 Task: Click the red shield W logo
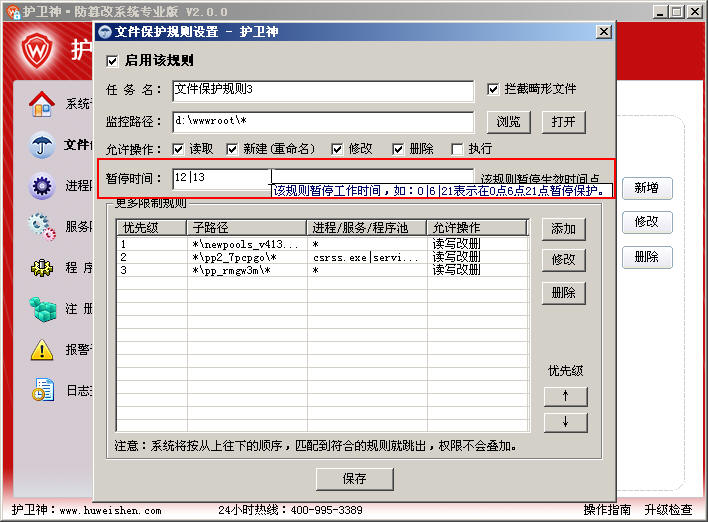coord(37,50)
